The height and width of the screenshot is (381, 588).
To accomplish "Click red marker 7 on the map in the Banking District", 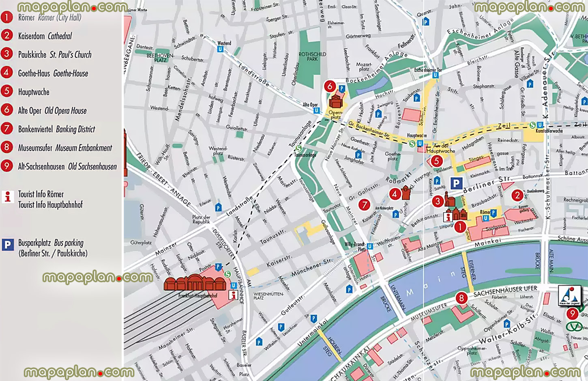I will click(364, 205).
